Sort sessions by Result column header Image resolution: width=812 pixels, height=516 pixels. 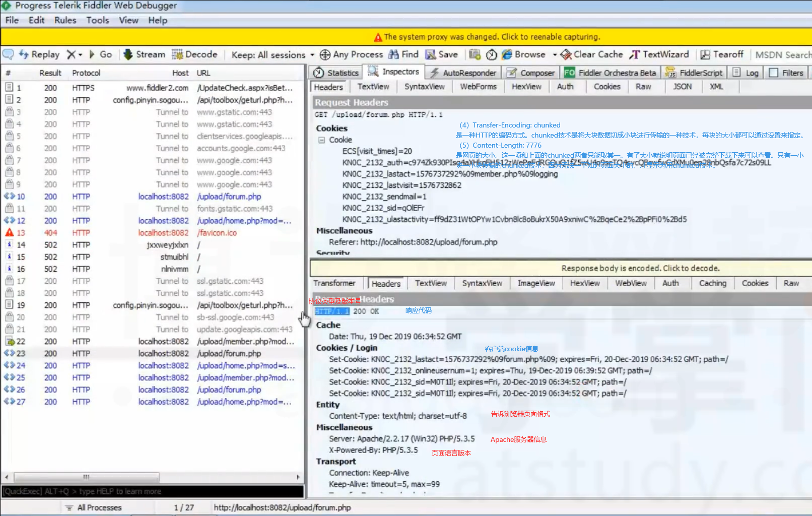click(50, 73)
